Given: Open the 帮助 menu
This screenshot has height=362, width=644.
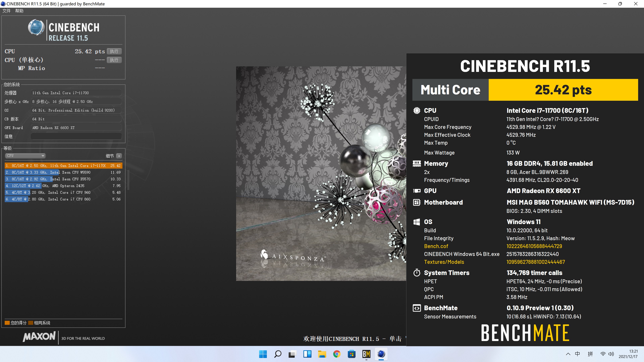Looking at the screenshot, I should tap(19, 11).
